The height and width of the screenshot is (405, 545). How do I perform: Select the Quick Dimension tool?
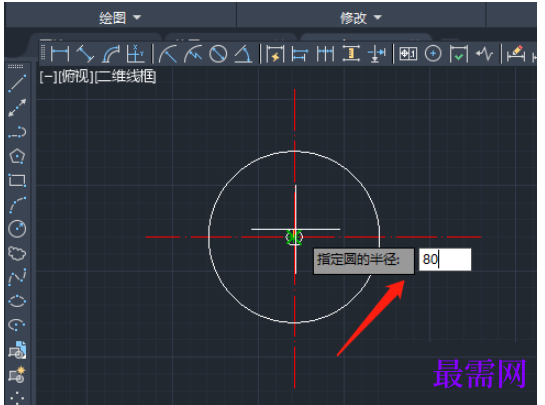point(275,54)
